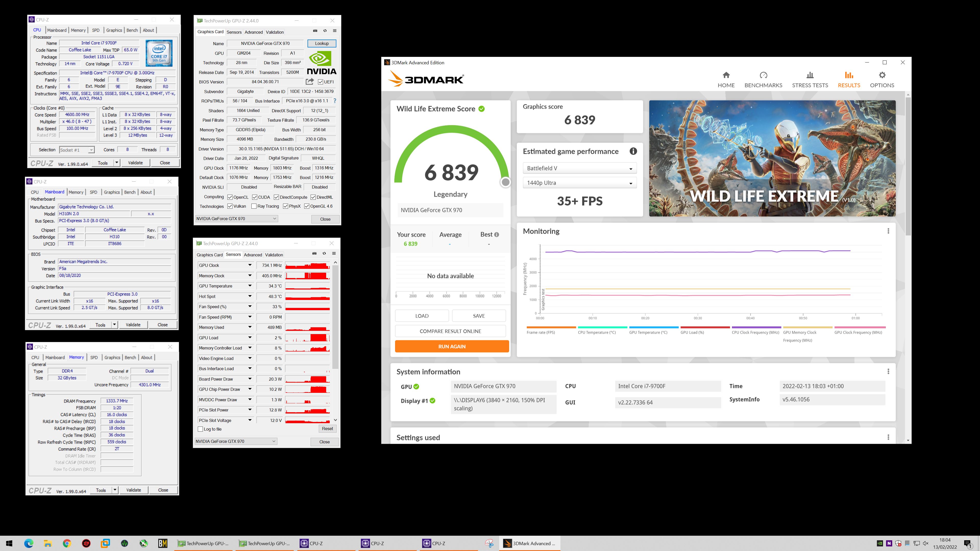Open the Settings used three-dot menu
The width and height of the screenshot is (980, 551).
888,437
